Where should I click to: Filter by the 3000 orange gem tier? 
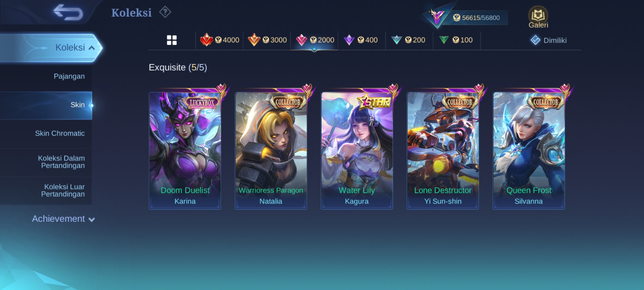267,40
